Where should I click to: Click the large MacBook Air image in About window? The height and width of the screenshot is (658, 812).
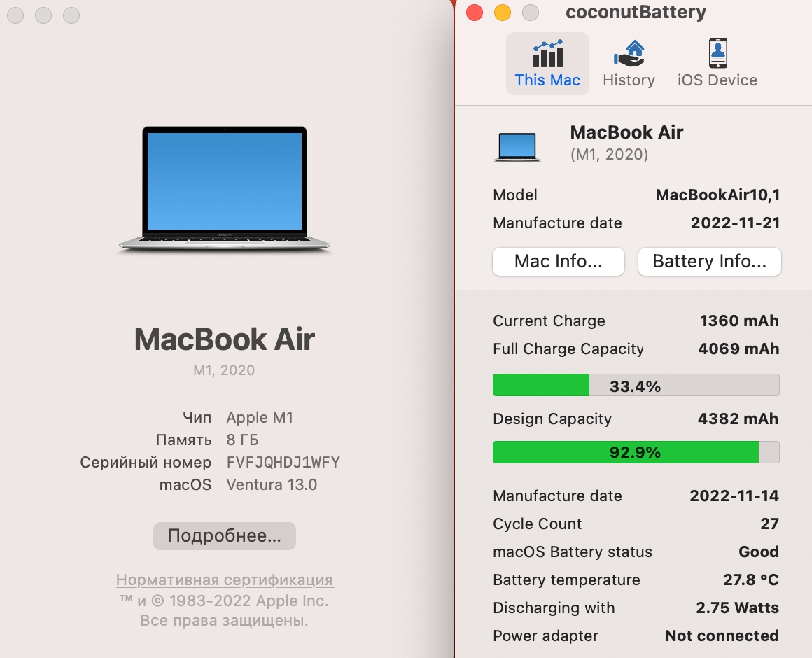224,190
